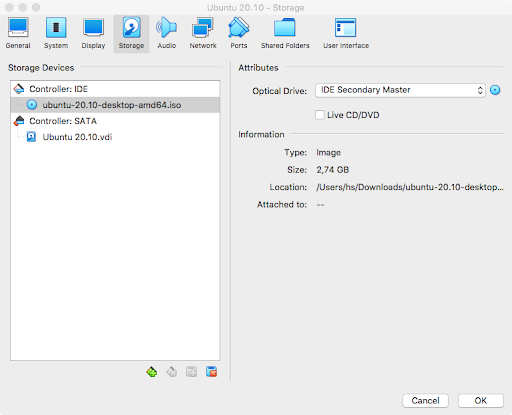
Task: Click the Storage Devices heading
Action: (41, 68)
